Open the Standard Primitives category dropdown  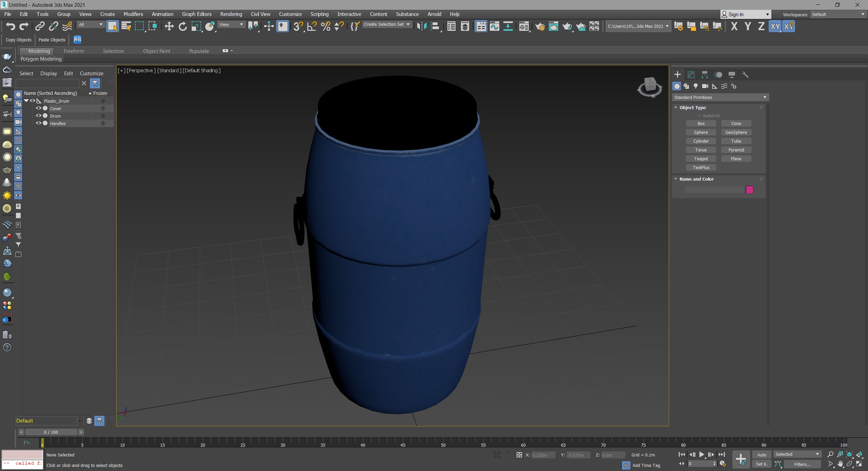tap(720, 98)
